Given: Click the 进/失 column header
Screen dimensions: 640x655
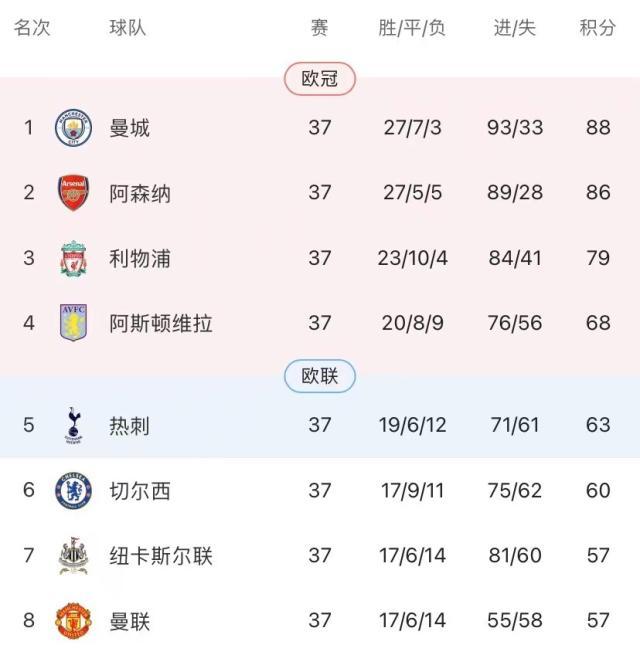Looking at the screenshot, I should [x=515, y=28].
